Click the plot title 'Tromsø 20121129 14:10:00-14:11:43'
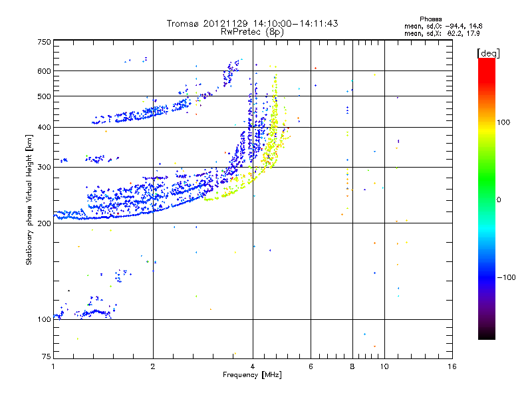532x399 pixels. point(252,23)
